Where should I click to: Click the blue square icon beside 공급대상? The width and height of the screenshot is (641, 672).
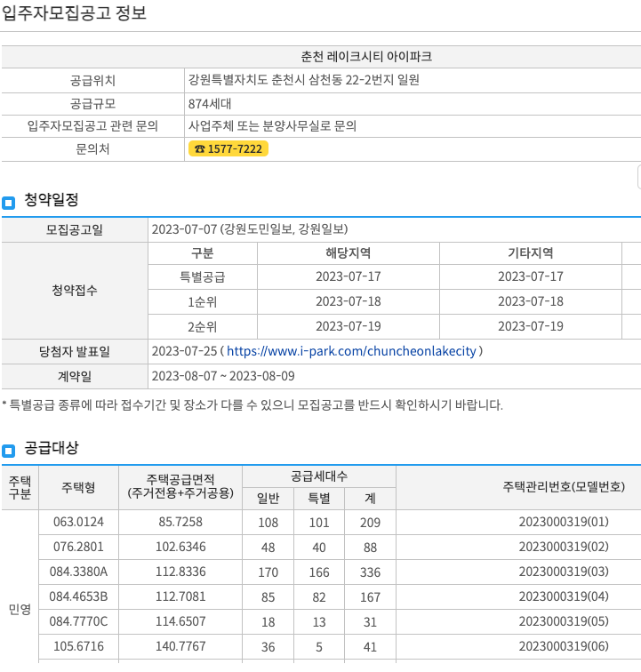tap(8, 451)
